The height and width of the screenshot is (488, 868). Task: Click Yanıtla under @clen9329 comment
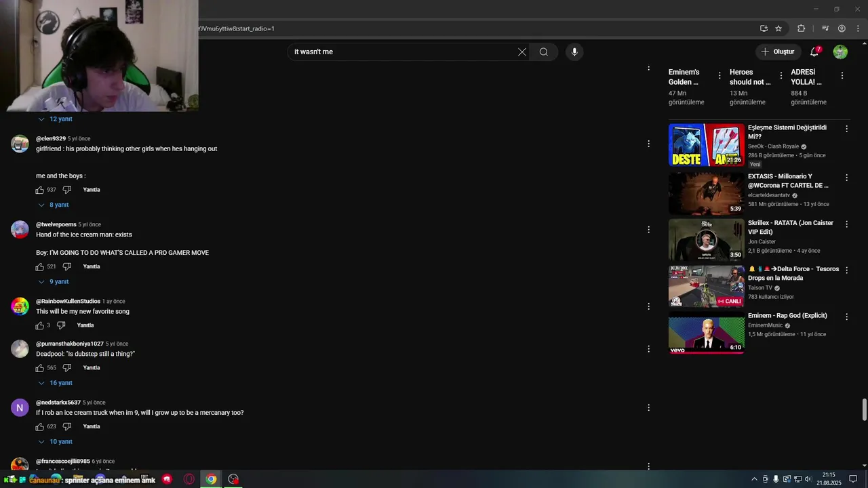92,190
